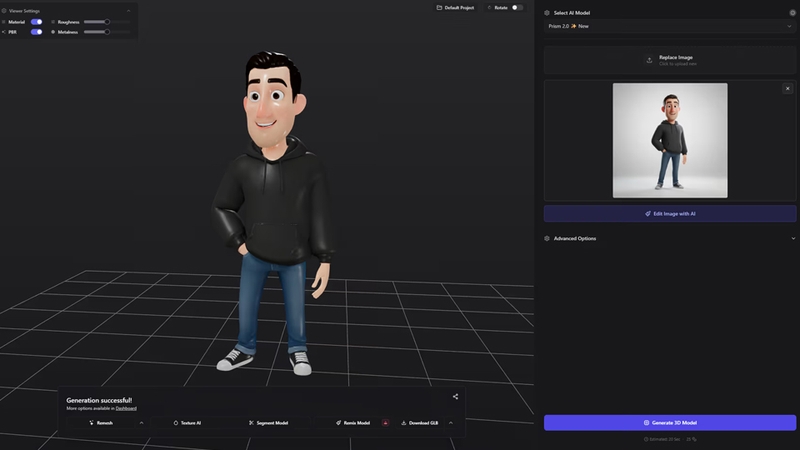
Task: Click the share icon in generation panel
Action: coord(455,396)
